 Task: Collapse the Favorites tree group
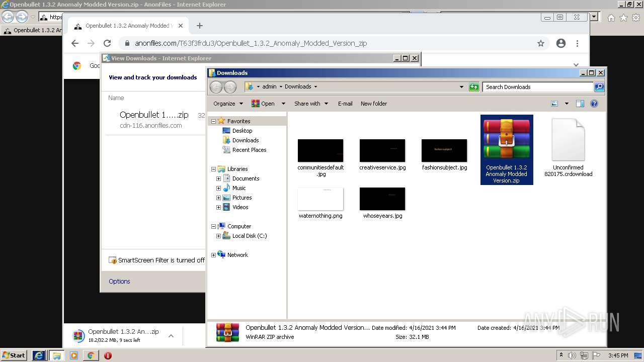coord(213,121)
